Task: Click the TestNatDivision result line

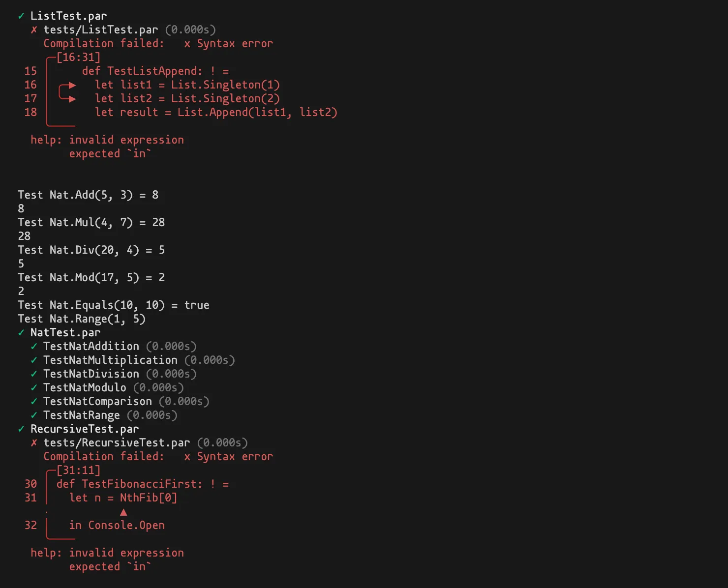Action: [x=120, y=374]
